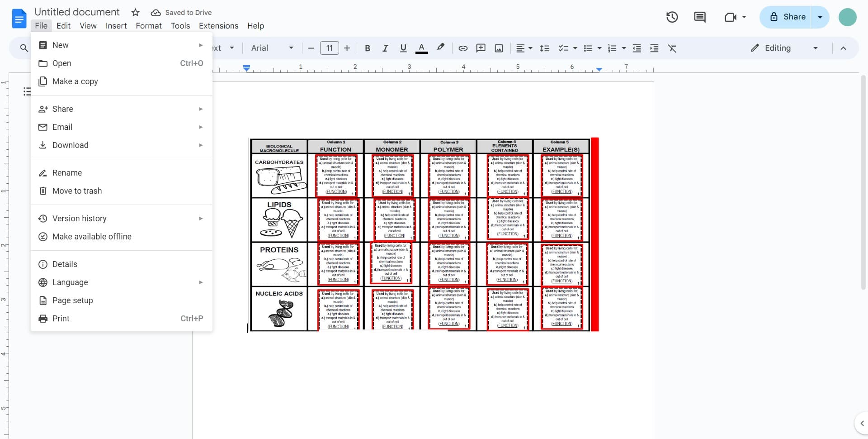
Task: Open the text color picker
Action: point(421,48)
